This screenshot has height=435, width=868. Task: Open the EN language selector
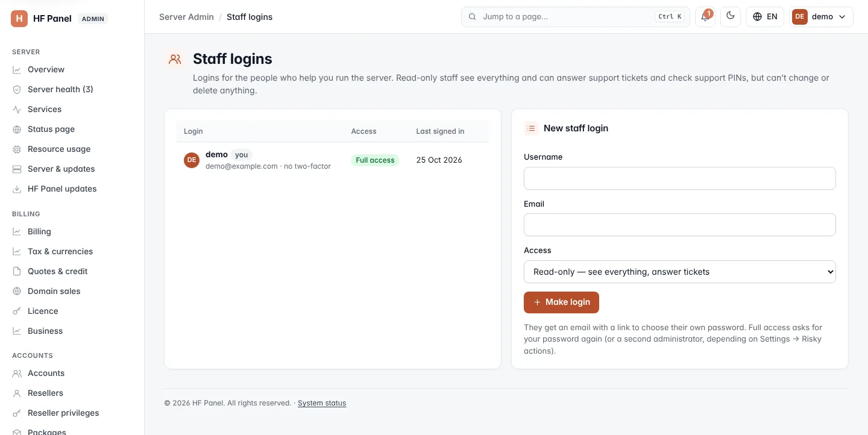[765, 17]
